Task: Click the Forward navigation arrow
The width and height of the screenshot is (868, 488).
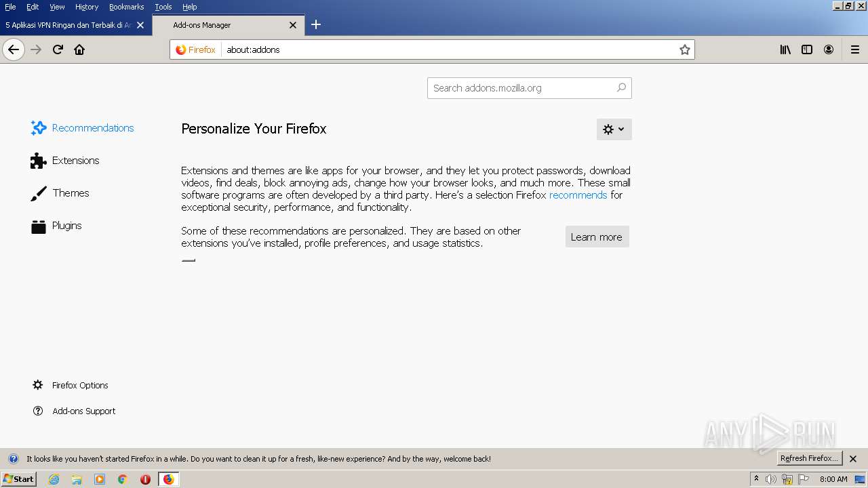Action: tap(36, 49)
